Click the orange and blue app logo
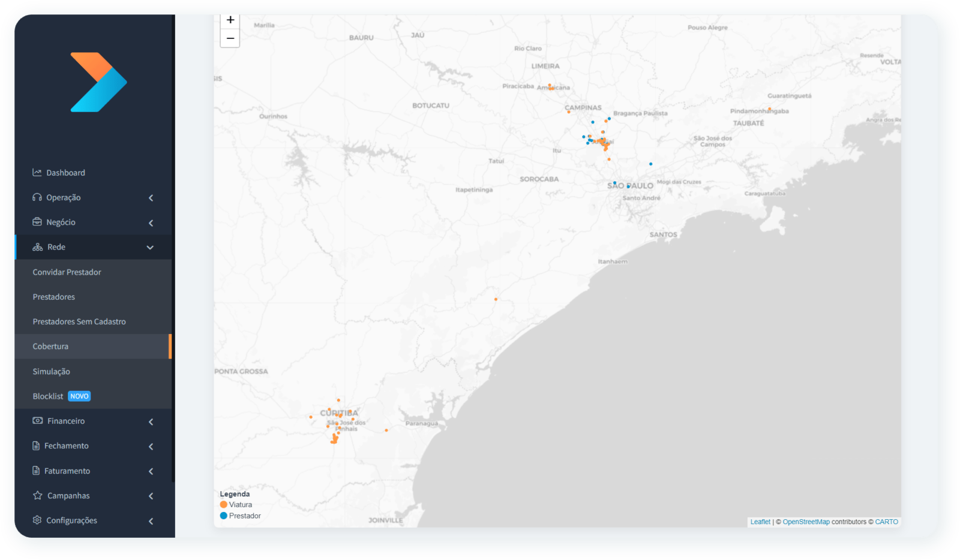 [x=98, y=82]
